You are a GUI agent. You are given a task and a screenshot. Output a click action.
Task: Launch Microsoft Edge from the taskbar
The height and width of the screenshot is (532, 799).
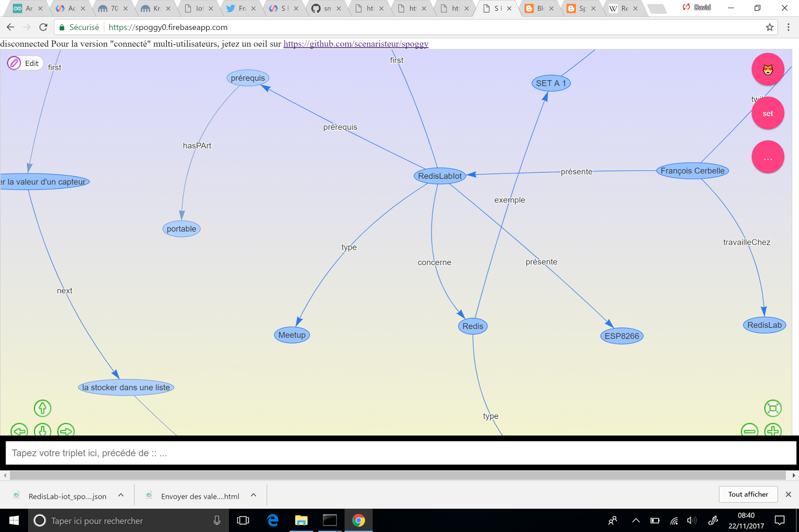pyautogui.click(x=273, y=521)
